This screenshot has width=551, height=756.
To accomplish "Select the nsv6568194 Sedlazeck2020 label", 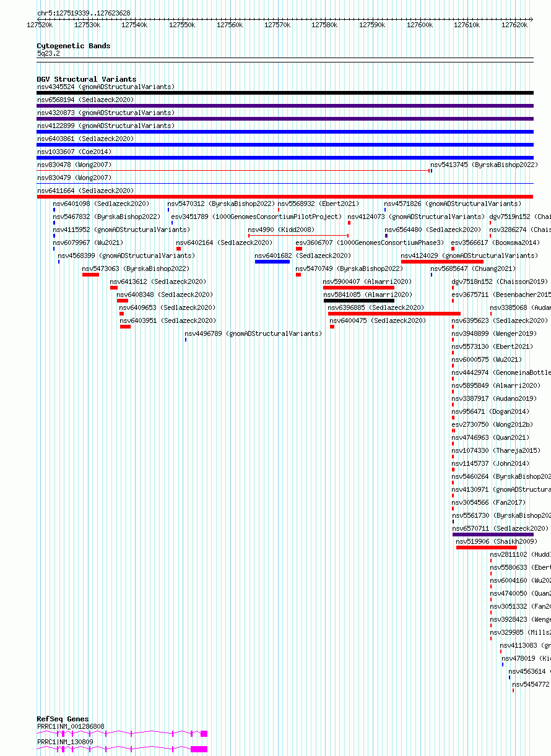I will (x=85, y=100).
